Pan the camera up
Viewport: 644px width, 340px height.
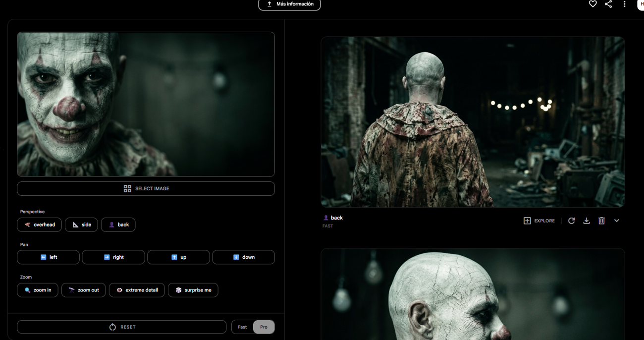pyautogui.click(x=178, y=257)
